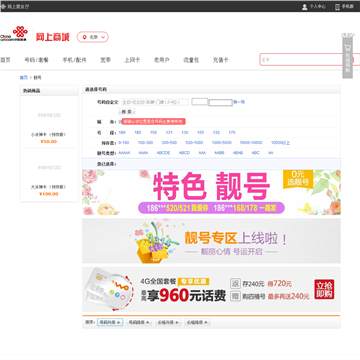
Task: Filter by number prefix 176
Action: [232, 133]
